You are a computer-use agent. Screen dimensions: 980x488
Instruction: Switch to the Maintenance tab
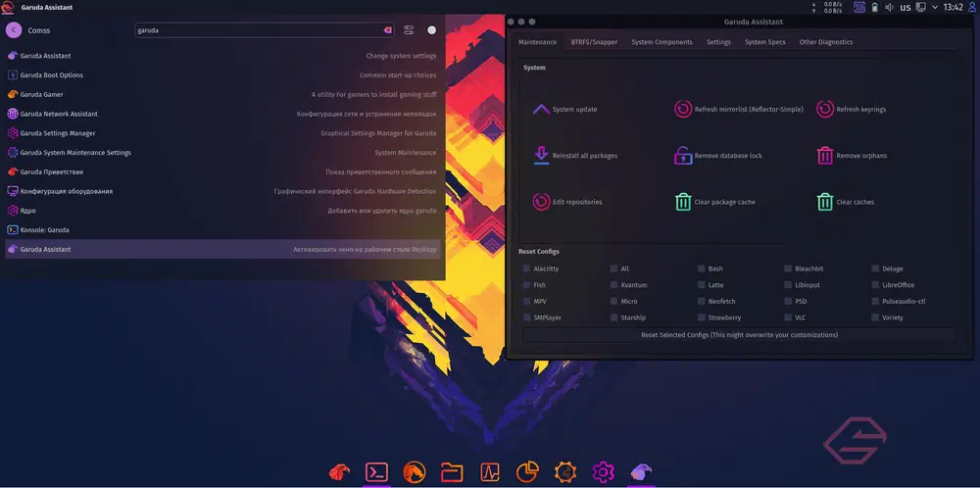[537, 42]
